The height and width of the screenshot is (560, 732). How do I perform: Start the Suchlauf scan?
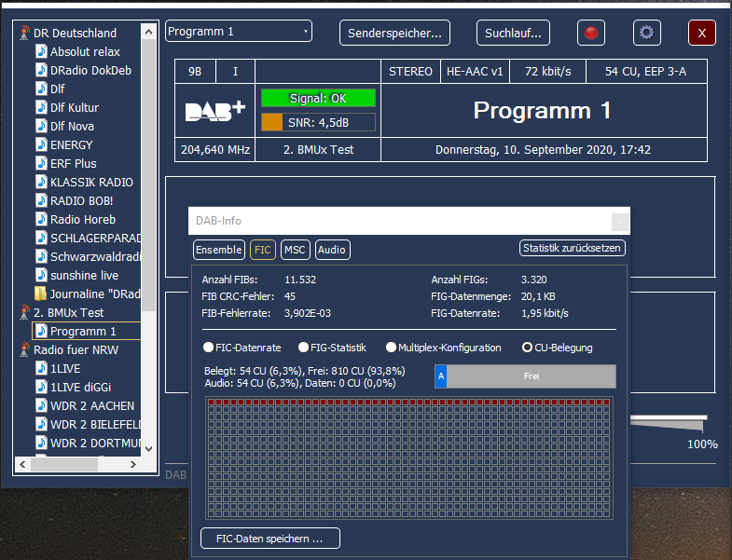pyautogui.click(x=513, y=34)
